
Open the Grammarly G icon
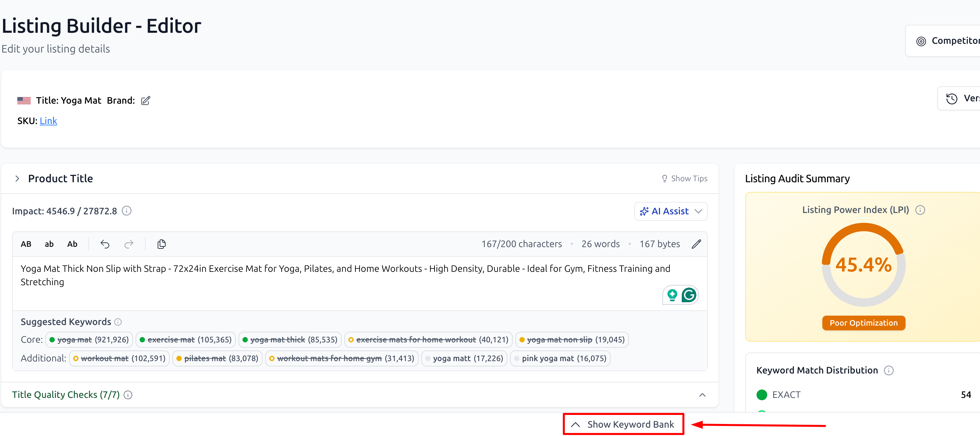click(689, 295)
